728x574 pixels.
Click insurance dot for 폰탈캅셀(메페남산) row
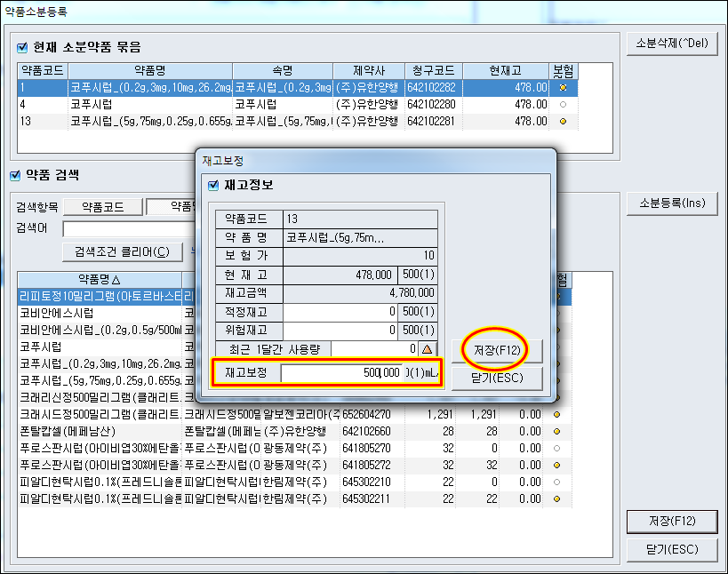(x=557, y=431)
